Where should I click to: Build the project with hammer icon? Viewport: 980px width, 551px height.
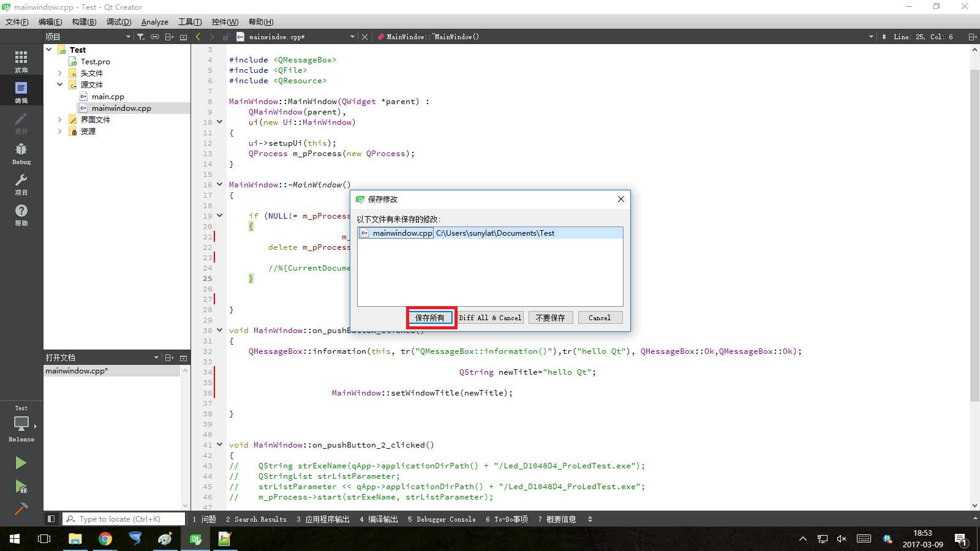(21, 508)
